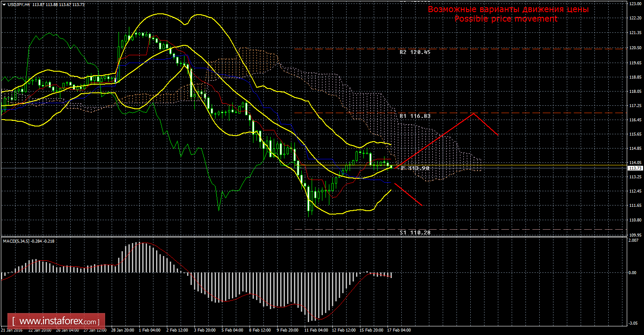
Task: Click the 8 Feb 12:00 time label
Action: tap(260, 330)
